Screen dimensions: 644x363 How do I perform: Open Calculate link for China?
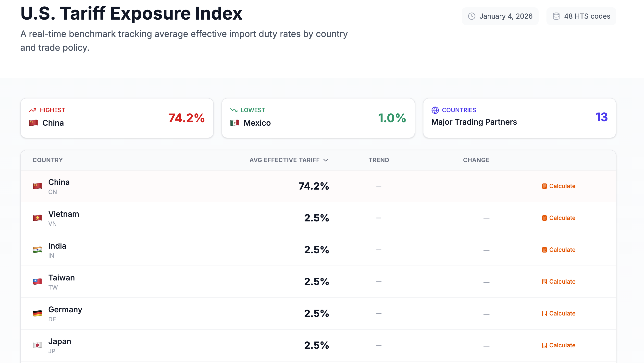559,186
